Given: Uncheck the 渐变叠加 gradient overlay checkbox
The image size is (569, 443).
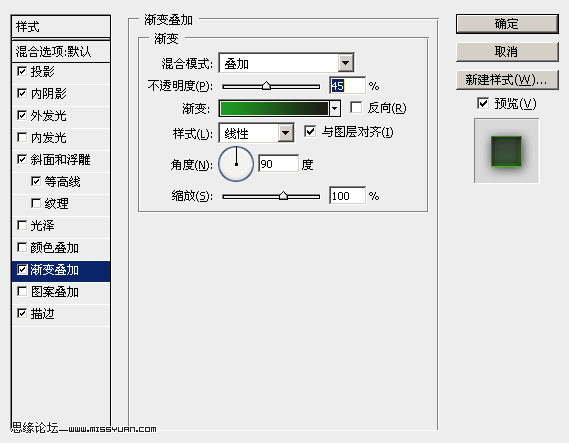Looking at the screenshot, I should (x=22, y=270).
